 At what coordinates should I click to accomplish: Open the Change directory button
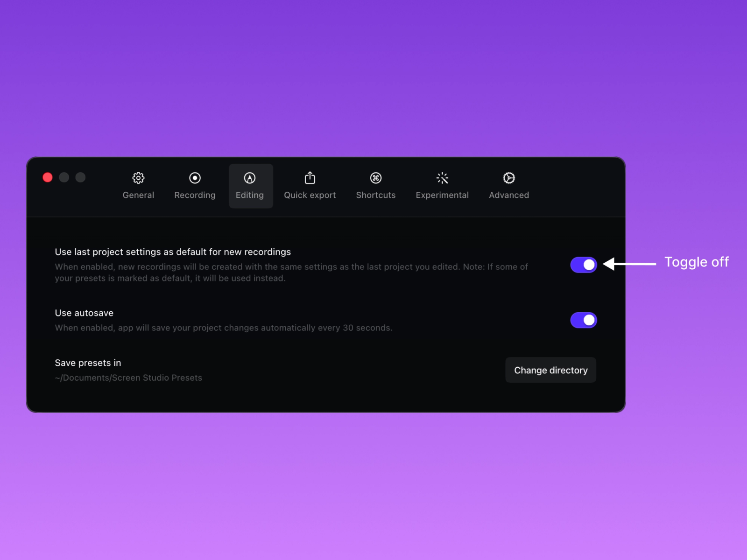550,370
